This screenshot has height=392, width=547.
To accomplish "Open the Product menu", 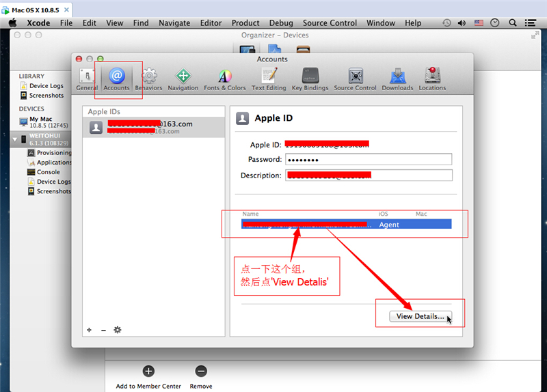I will point(245,23).
